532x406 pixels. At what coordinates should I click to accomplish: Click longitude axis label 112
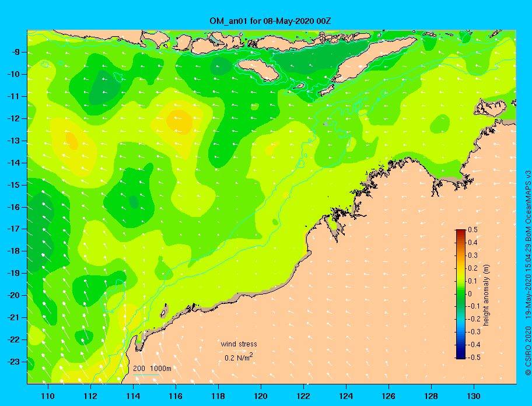[90, 396]
